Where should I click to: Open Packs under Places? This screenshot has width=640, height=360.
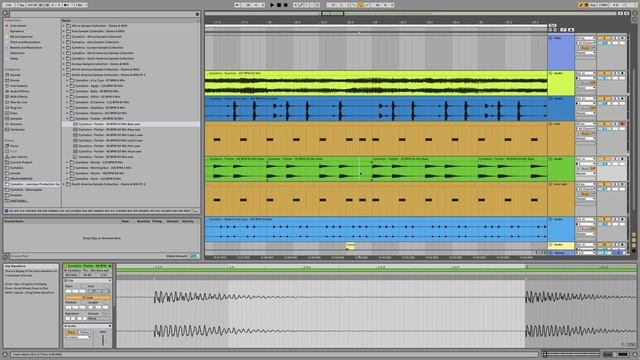[x=14, y=146]
